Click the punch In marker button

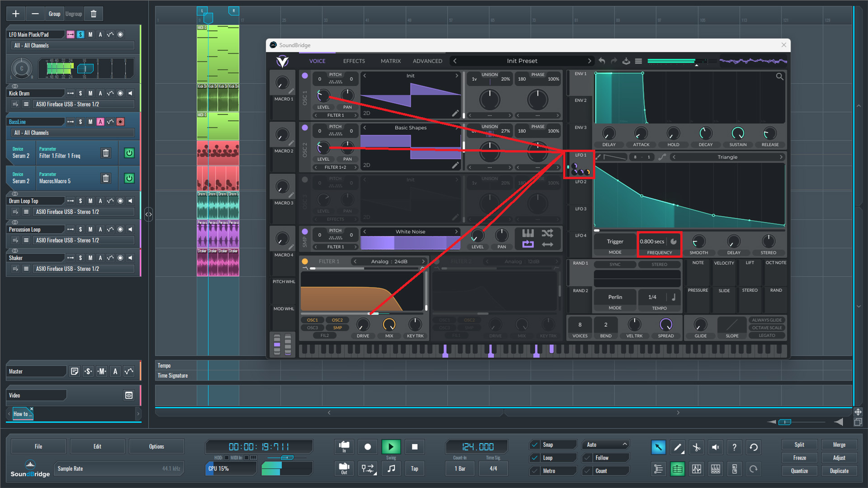(344, 447)
